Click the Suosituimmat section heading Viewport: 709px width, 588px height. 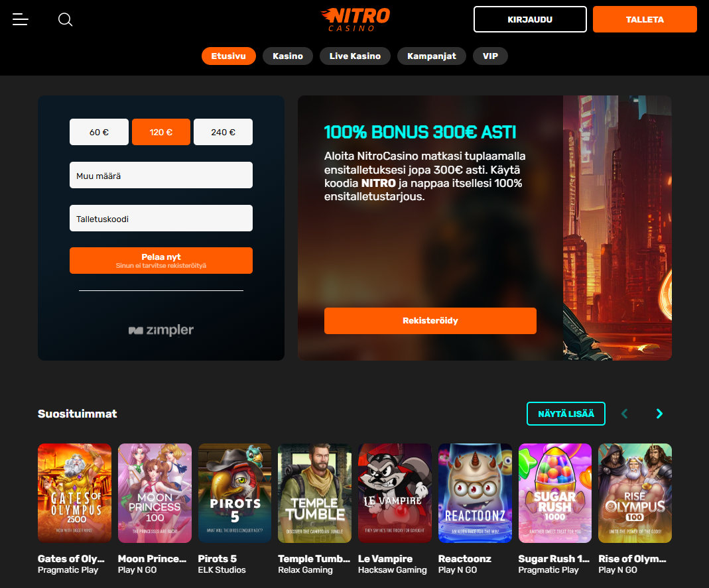pos(78,414)
